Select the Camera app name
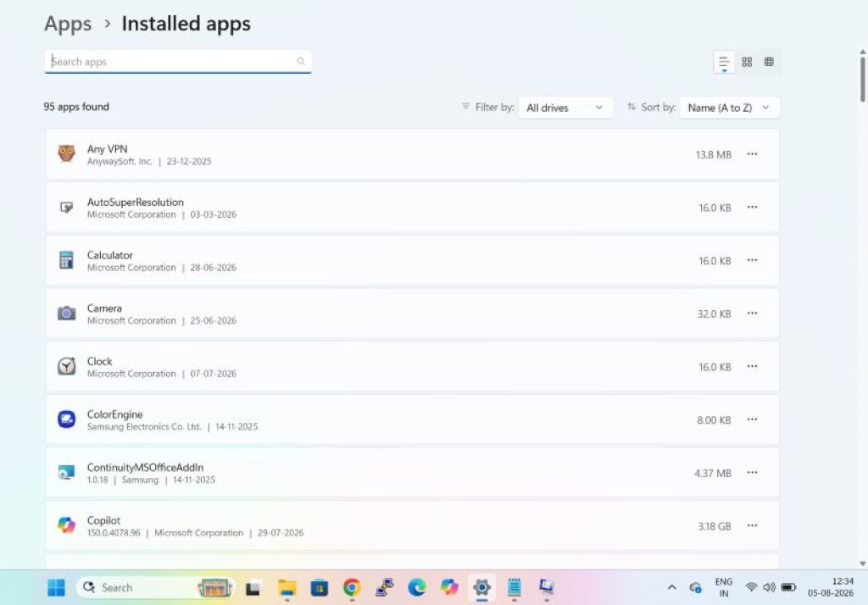The image size is (868, 605). pyautogui.click(x=104, y=308)
